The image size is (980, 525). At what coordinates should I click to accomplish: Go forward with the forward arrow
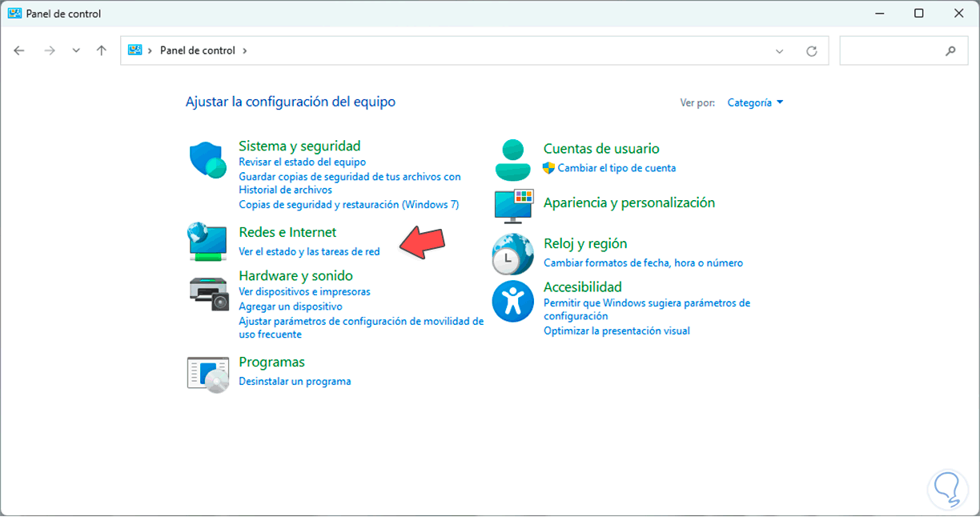pos(50,50)
